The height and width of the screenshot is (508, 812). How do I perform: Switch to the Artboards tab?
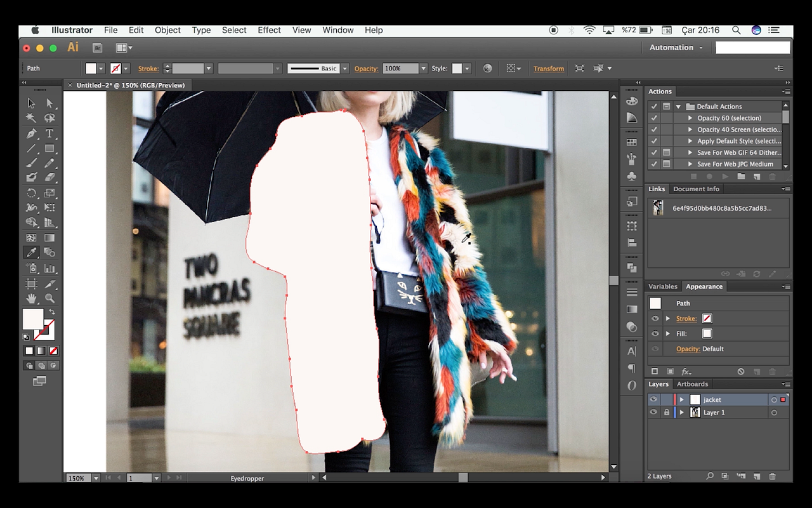693,384
